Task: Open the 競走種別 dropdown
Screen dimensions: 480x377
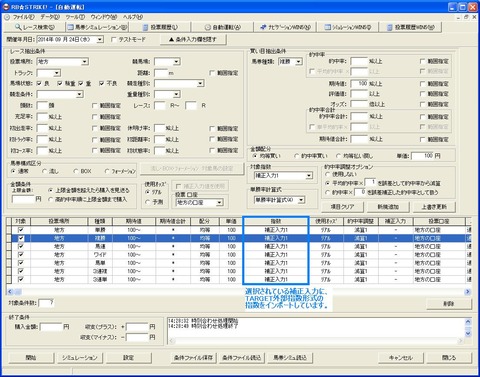Action: (x=200, y=83)
